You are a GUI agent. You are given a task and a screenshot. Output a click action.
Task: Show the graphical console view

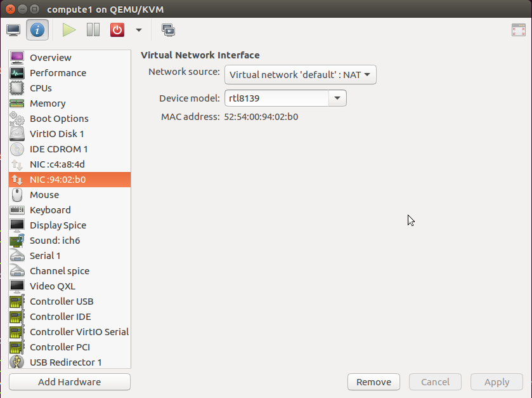[x=13, y=30]
